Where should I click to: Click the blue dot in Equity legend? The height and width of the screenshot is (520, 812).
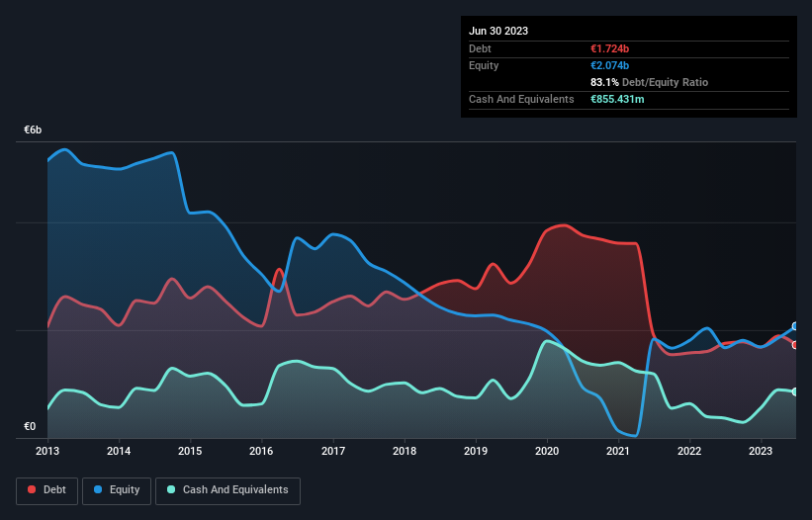pyautogui.click(x=98, y=489)
